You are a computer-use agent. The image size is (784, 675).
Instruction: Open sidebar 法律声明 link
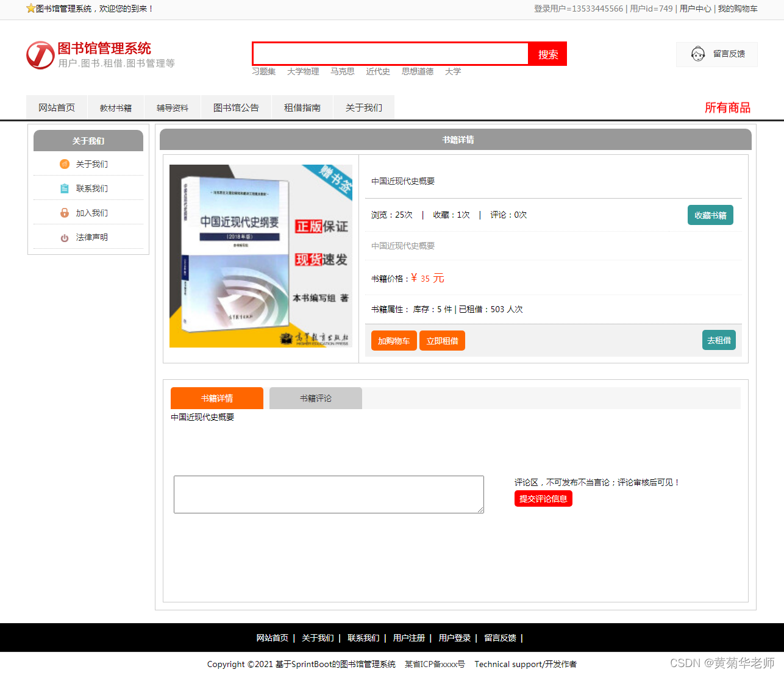point(92,237)
